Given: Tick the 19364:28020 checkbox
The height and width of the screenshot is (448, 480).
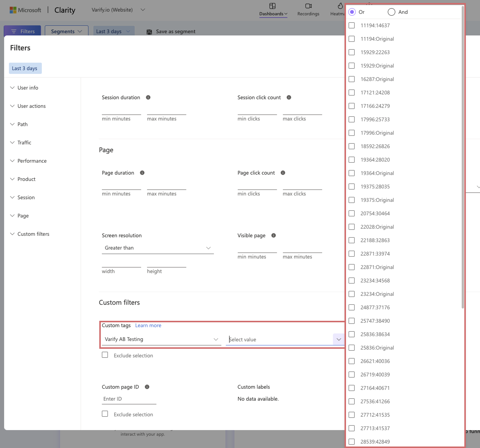Looking at the screenshot, I should point(352,160).
